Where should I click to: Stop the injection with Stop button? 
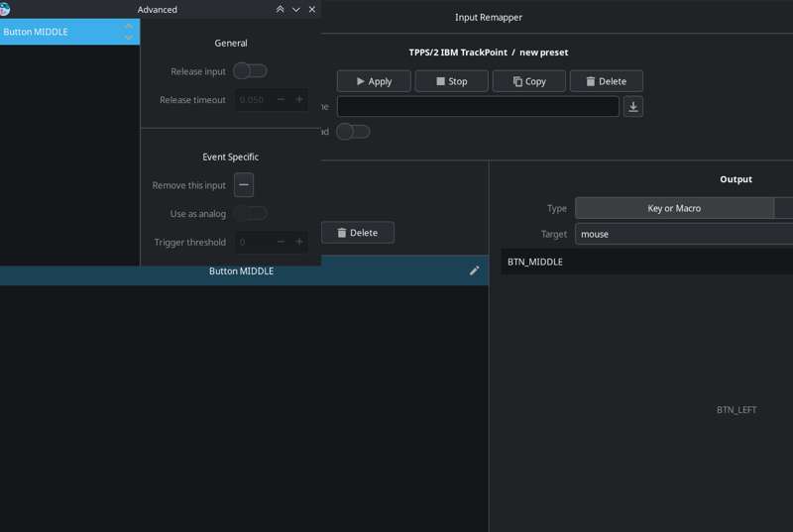pyautogui.click(x=452, y=81)
